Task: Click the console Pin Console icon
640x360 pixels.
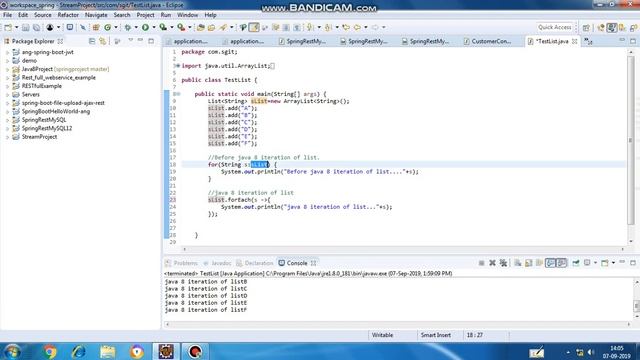Action: (576, 263)
